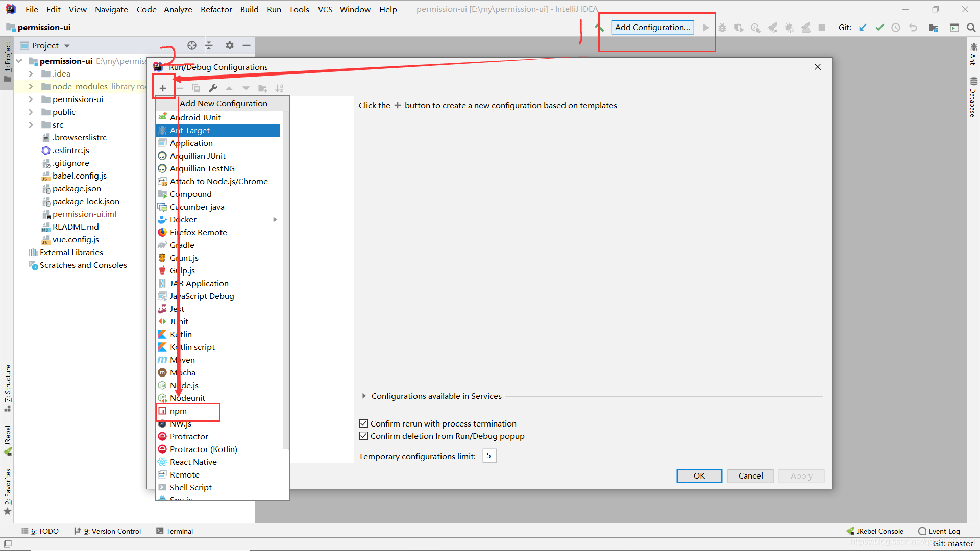Click the Cancel button
The width and height of the screenshot is (980, 551).
coord(750,475)
